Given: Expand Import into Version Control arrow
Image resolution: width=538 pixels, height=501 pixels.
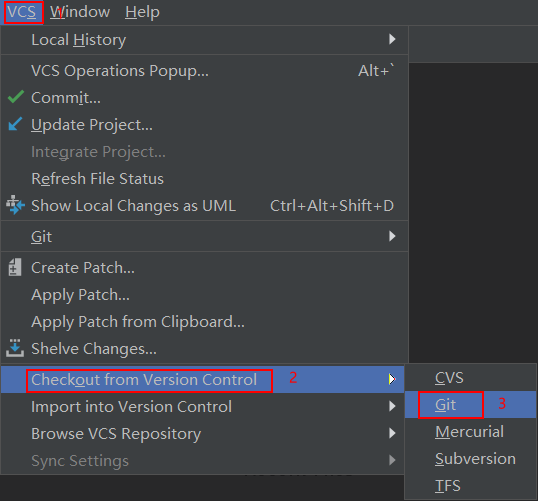Looking at the screenshot, I should click(x=392, y=406).
